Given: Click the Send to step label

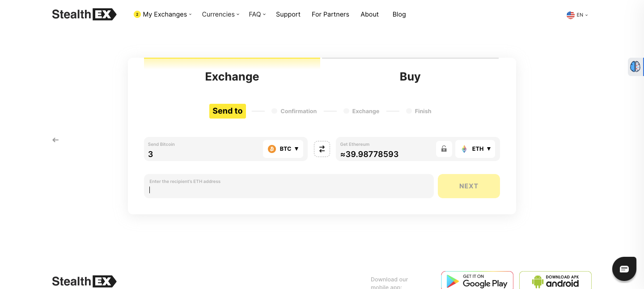Looking at the screenshot, I should click(228, 111).
